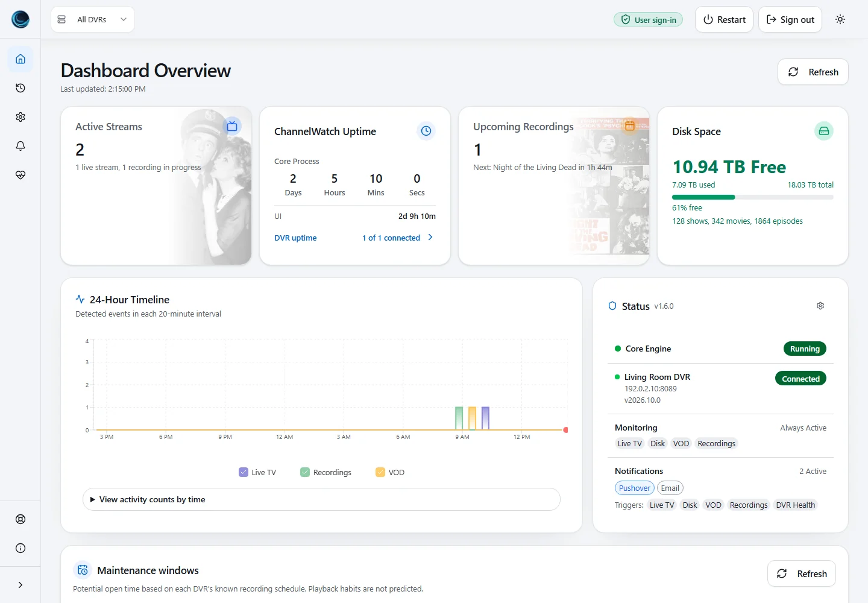Expand View activity counts by time
868x603 pixels.
point(321,499)
